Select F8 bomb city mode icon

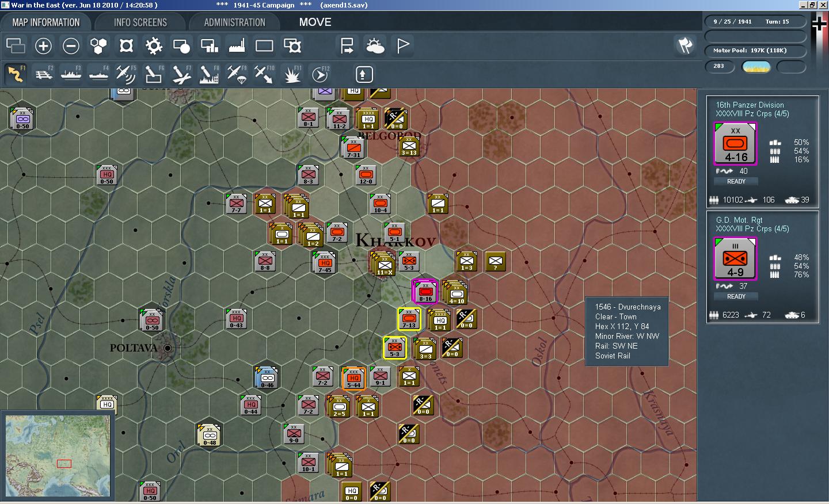[209, 74]
